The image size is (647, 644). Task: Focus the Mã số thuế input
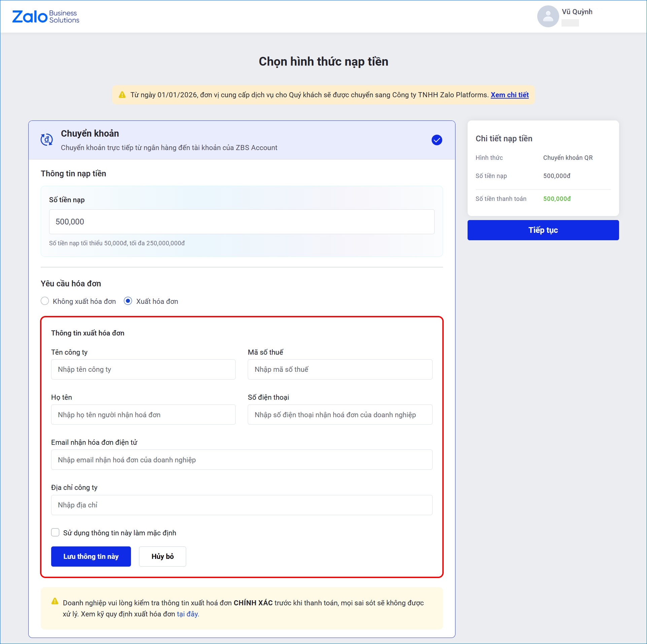tap(340, 369)
